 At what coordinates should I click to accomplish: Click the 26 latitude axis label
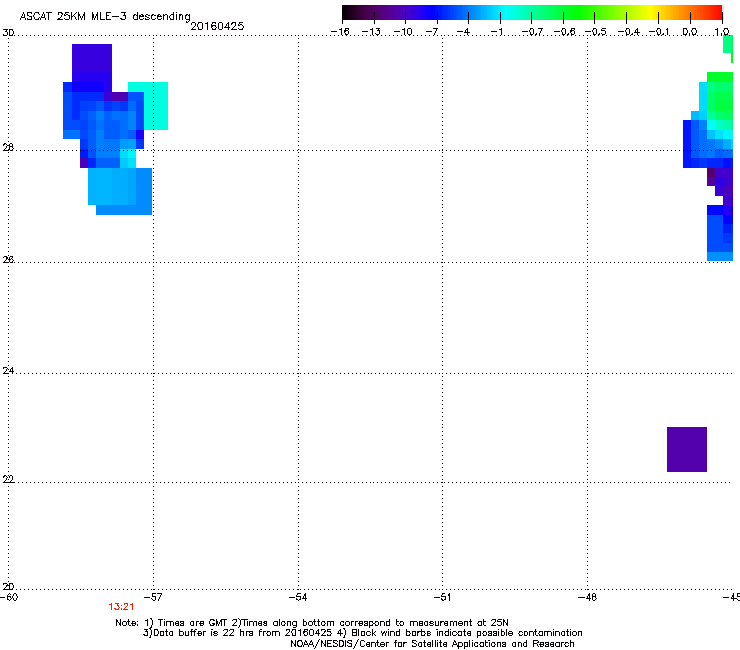pos(8,260)
